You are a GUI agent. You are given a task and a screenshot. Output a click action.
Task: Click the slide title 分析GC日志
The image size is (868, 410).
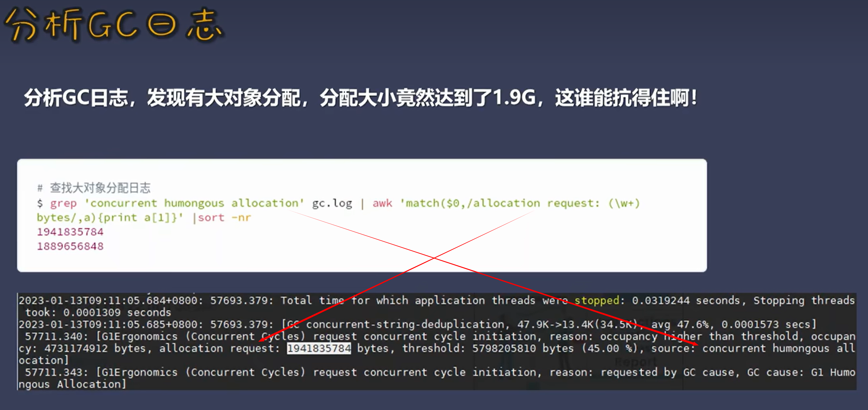(x=113, y=25)
